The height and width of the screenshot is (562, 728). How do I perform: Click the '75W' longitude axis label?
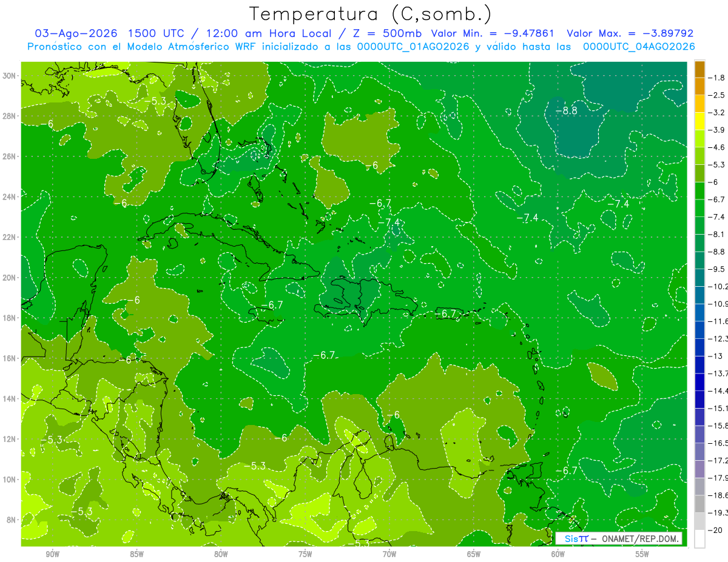pyautogui.click(x=305, y=554)
